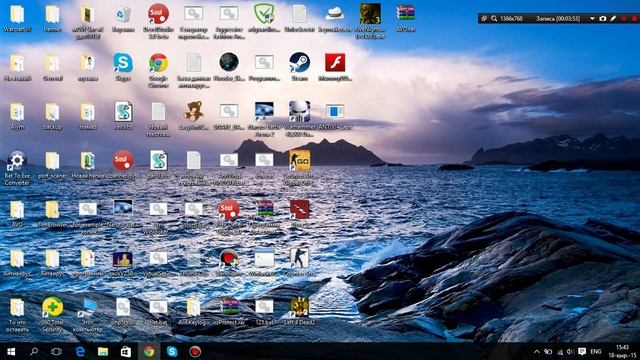Click the recorder's magnifier icon
Viewport: 640px width, 360px height.
point(494,19)
